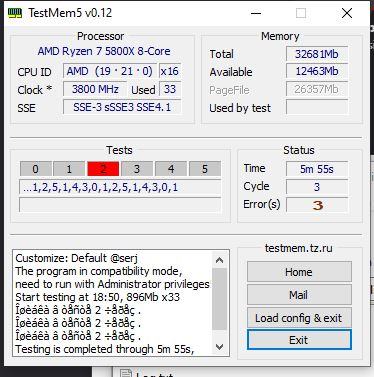This screenshot has height=377, width=374.
Task: Minimize the TestMem5 window
Action: [x=256, y=13]
